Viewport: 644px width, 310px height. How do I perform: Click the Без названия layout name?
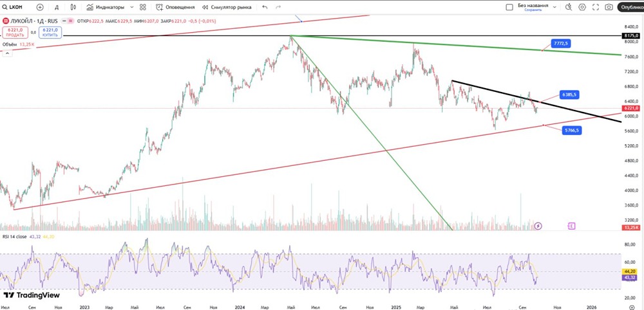(533, 5)
